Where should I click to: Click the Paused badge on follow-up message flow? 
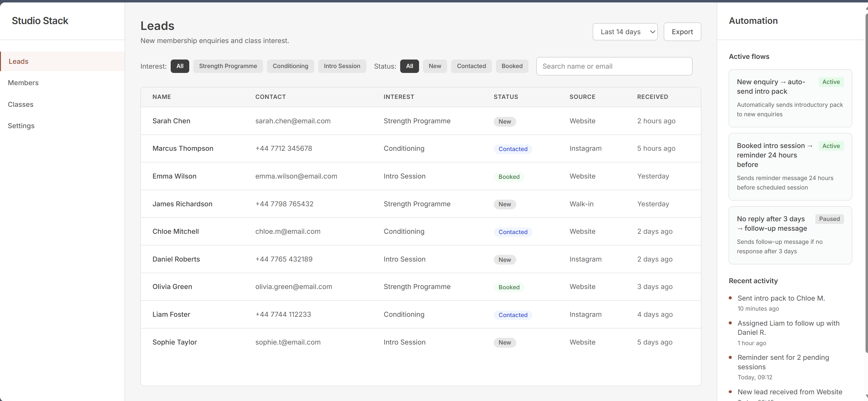829,219
